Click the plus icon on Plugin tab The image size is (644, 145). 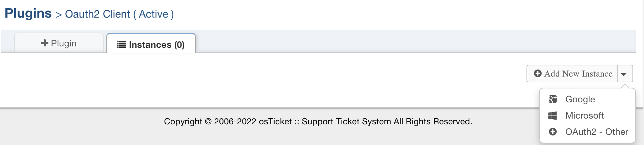pyautogui.click(x=45, y=43)
